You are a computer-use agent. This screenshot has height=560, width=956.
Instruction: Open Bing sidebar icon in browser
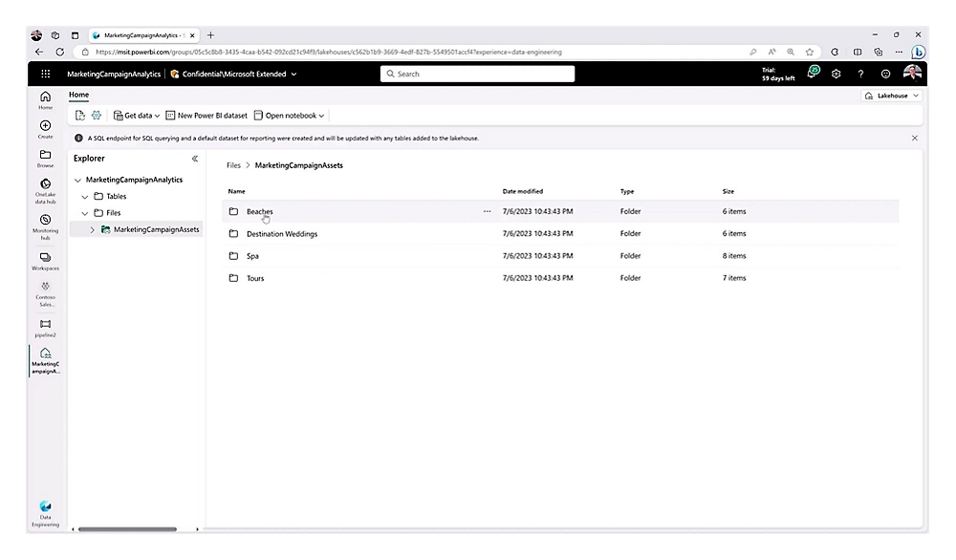click(918, 53)
